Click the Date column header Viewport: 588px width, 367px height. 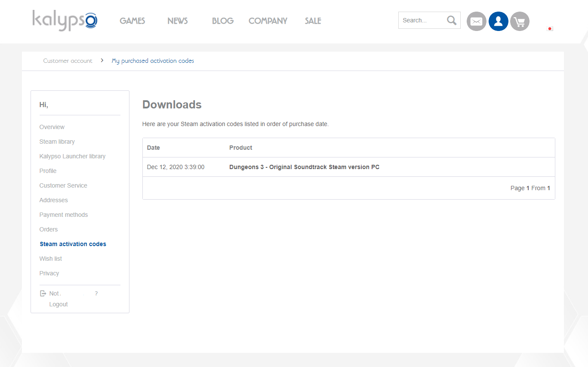click(x=154, y=148)
